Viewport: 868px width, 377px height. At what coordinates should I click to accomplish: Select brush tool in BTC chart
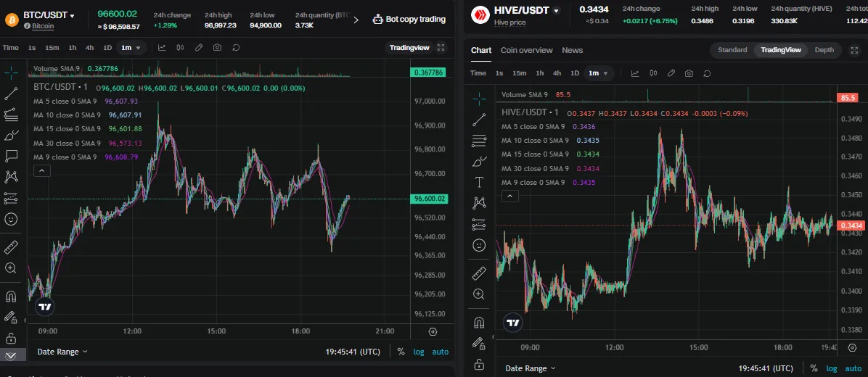11,136
